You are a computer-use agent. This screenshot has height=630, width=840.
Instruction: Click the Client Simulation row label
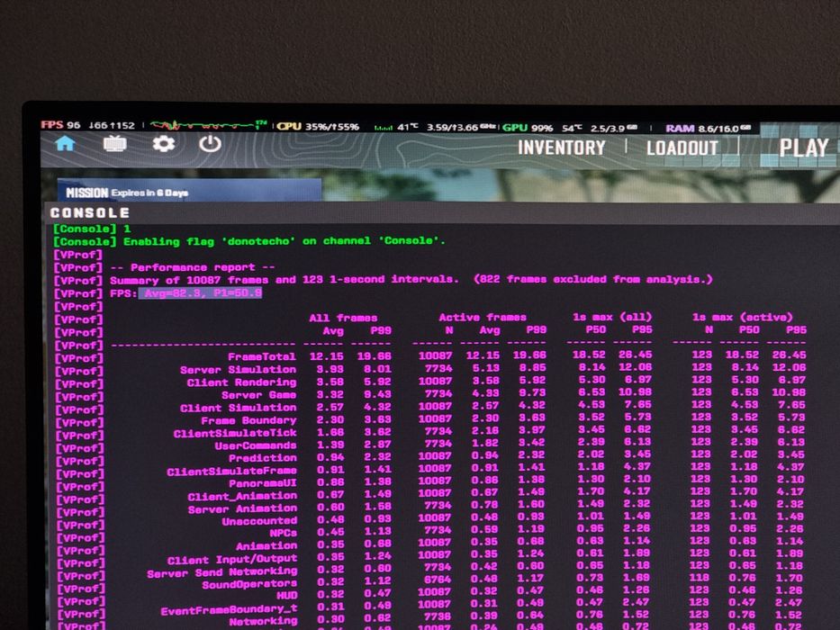click(x=238, y=408)
